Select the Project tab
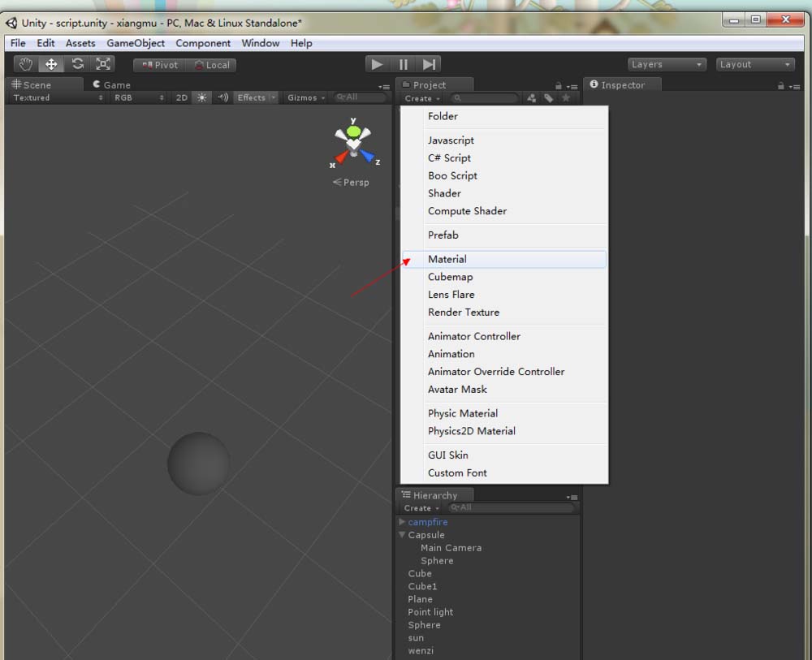Viewport: 812px width, 660px height. pyautogui.click(x=434, y=85)
